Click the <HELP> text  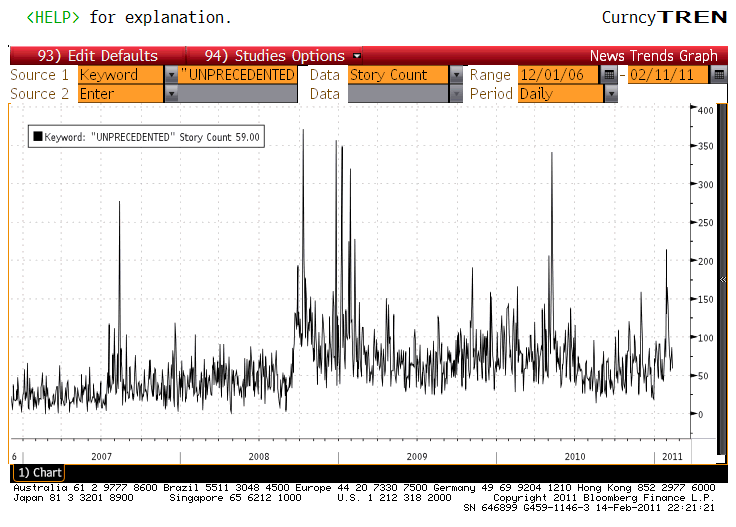click(x=53, y=17)
